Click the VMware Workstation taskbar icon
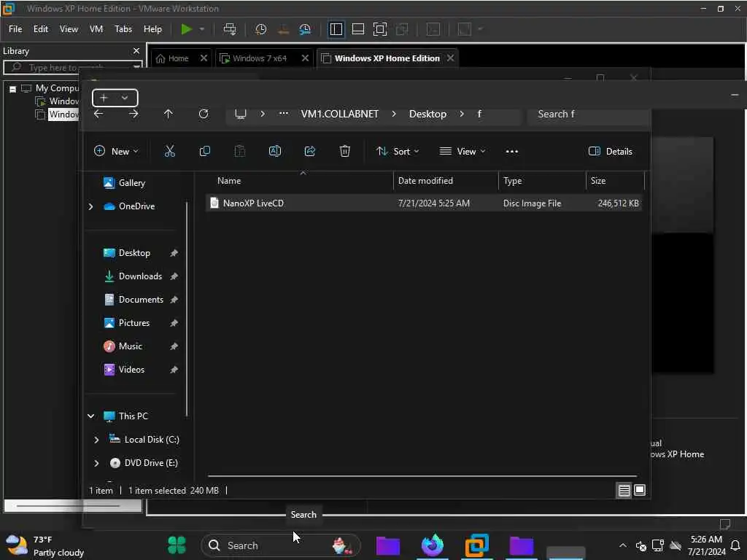The image size is (747, 560). click(477, 545)
